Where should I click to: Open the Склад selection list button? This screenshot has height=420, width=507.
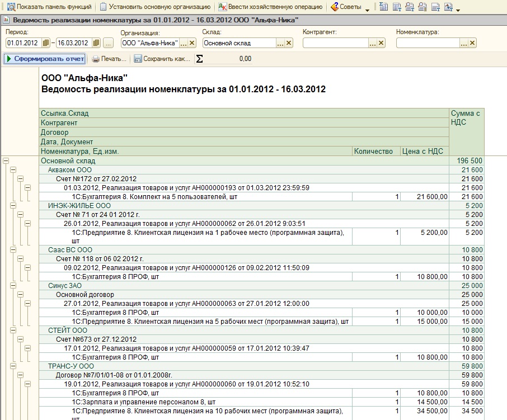(x=280, y=43)
